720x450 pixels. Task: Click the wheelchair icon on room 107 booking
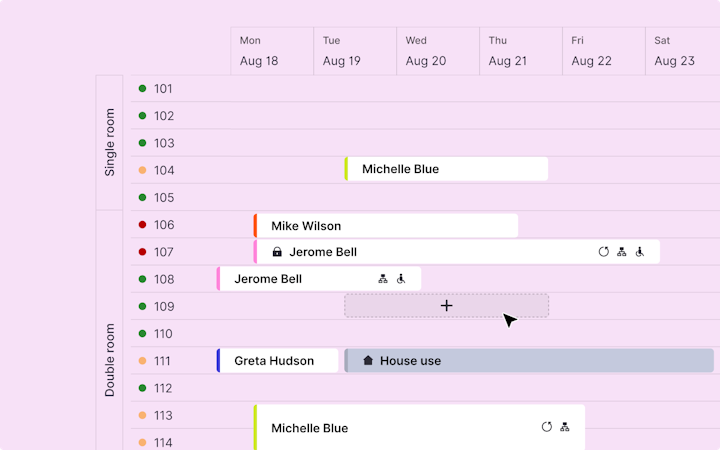click(x=640, y=252)
